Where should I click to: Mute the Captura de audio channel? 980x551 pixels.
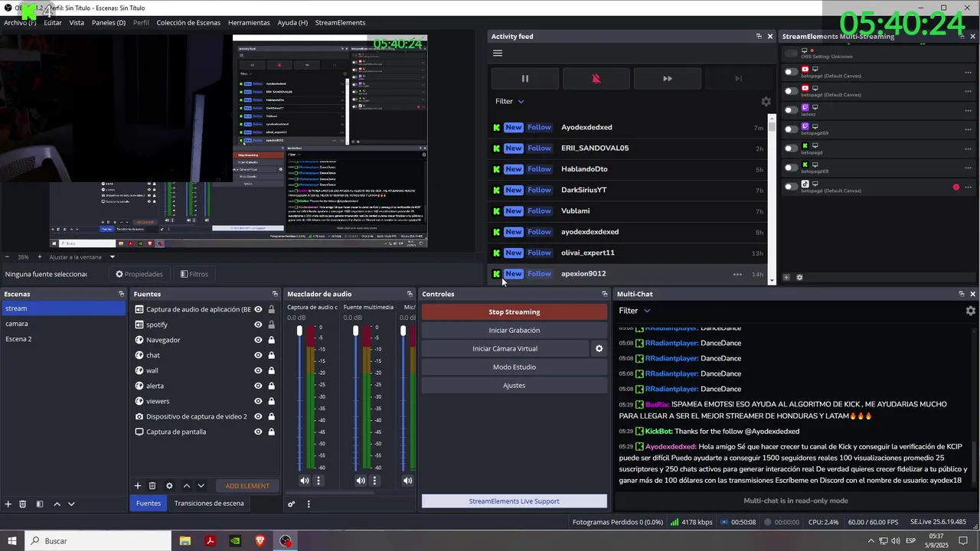[305, 481]
